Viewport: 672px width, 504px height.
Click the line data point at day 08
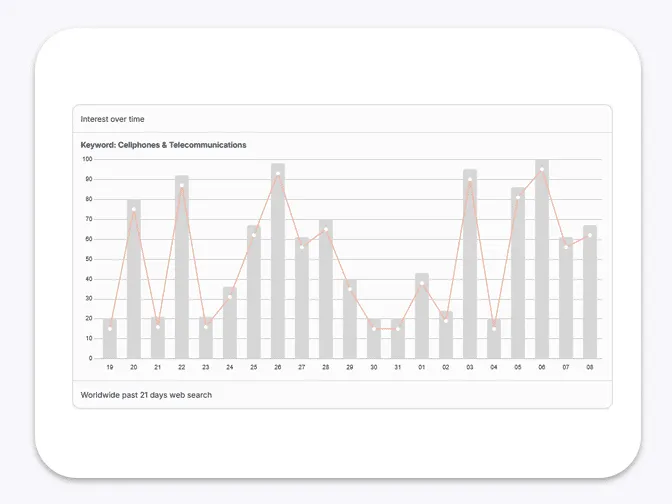(590, 235)
